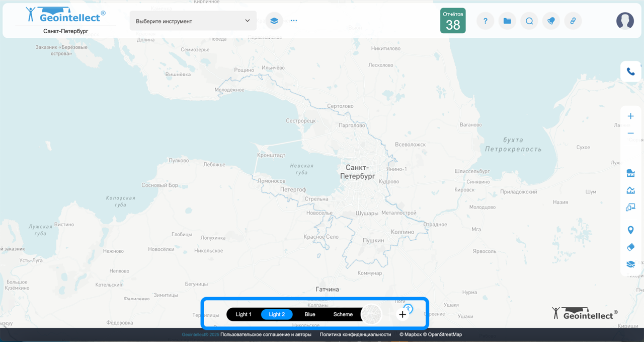The height and width of the screenshot is (342, 644).
Task: Select the ruler measurement tool
Action: tap(630, 174)
